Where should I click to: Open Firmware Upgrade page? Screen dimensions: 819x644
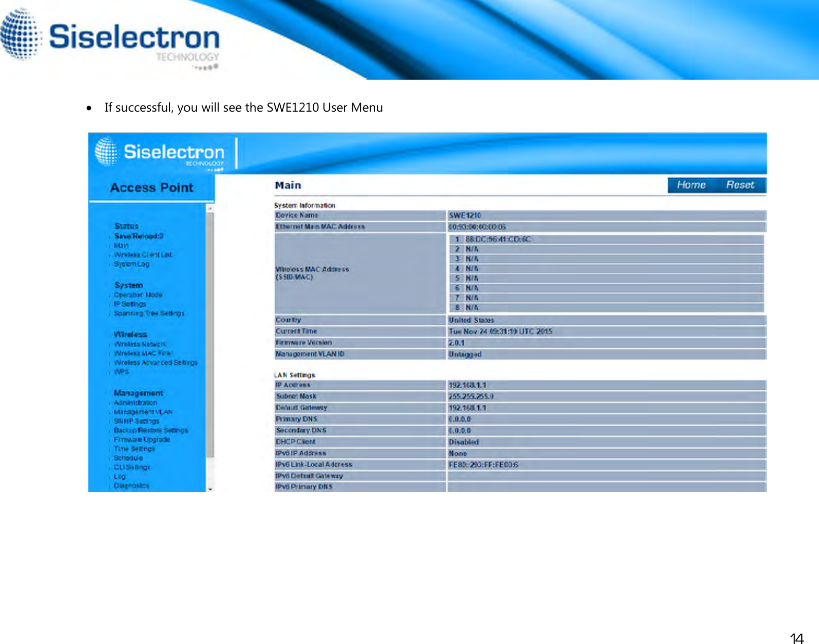142,439
